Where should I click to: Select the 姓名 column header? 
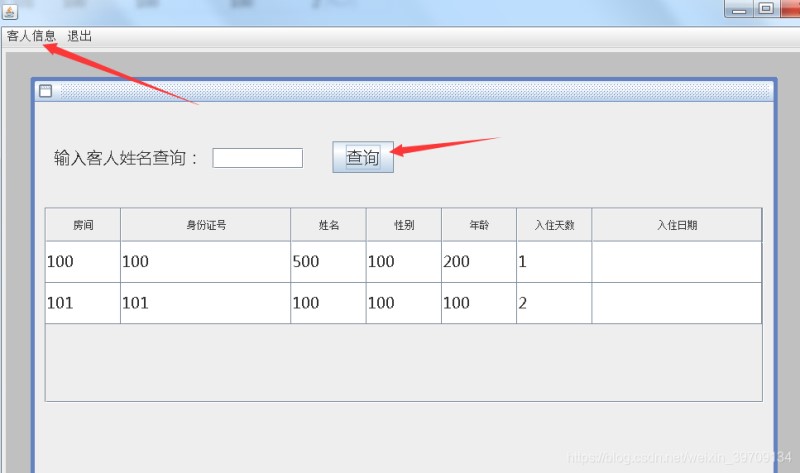pyautogui.click(x=328, y=225)
